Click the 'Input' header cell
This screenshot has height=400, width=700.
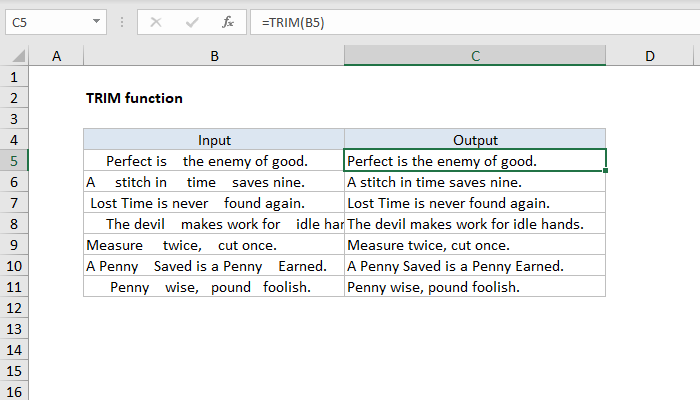214,140
